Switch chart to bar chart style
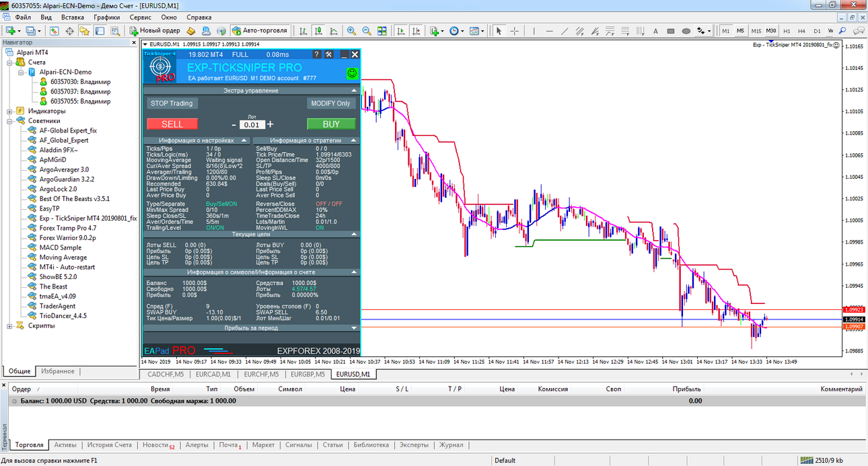This screenshot has height=466, width=868. (303, 31)
